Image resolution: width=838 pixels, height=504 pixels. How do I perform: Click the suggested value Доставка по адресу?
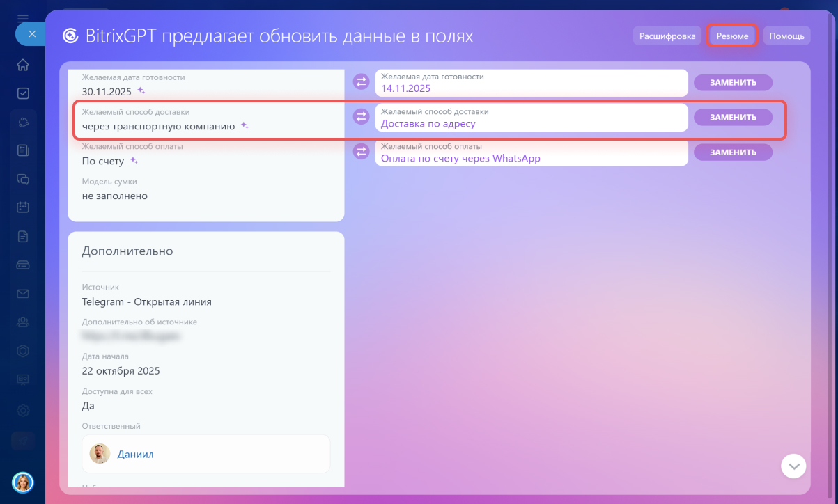(428, 123)
